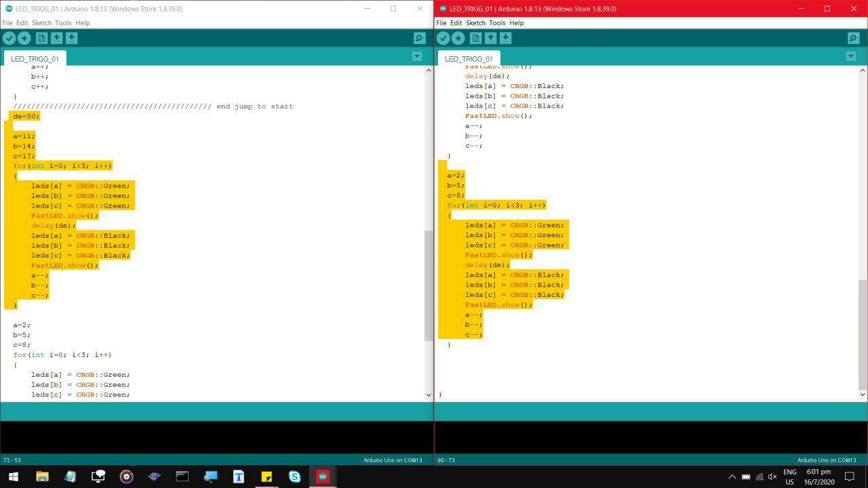Click Save sketch icon in right window
This screenshot has width=868, height=488.
(x=505, y=39)
